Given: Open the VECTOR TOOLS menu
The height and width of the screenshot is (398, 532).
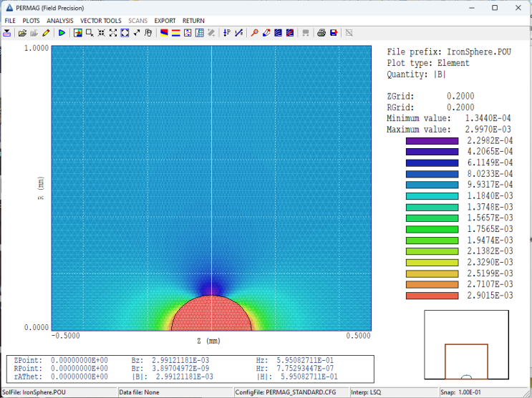Looking at the screenshot, I should pyautogui.click(x=100, y=21).
